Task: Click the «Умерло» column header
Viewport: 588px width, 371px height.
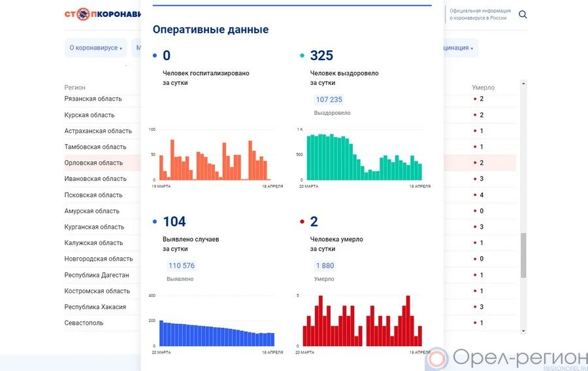Action: coord(483,88)
